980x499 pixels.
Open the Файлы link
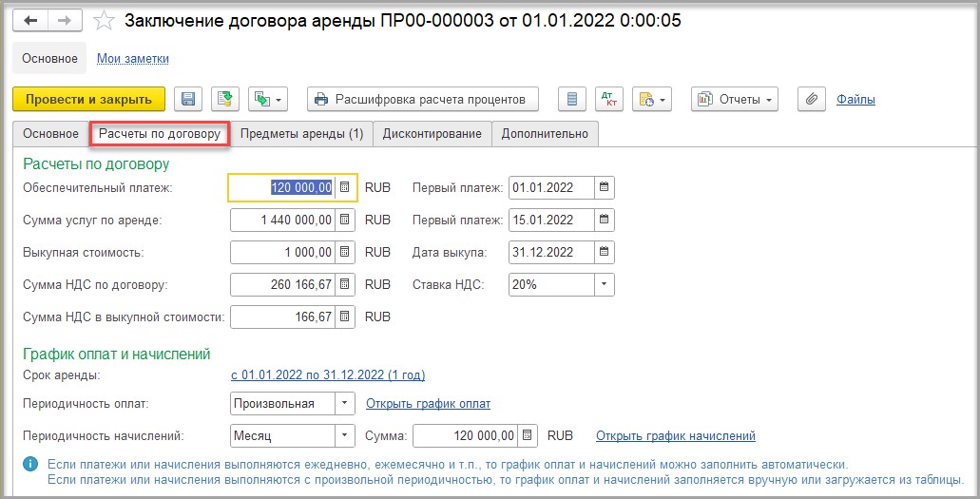(855, 99)
